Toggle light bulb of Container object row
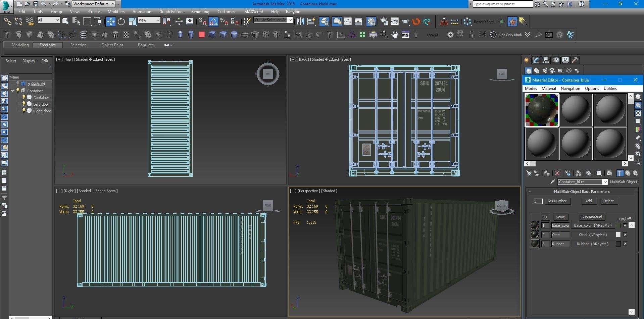 [24, 97]
